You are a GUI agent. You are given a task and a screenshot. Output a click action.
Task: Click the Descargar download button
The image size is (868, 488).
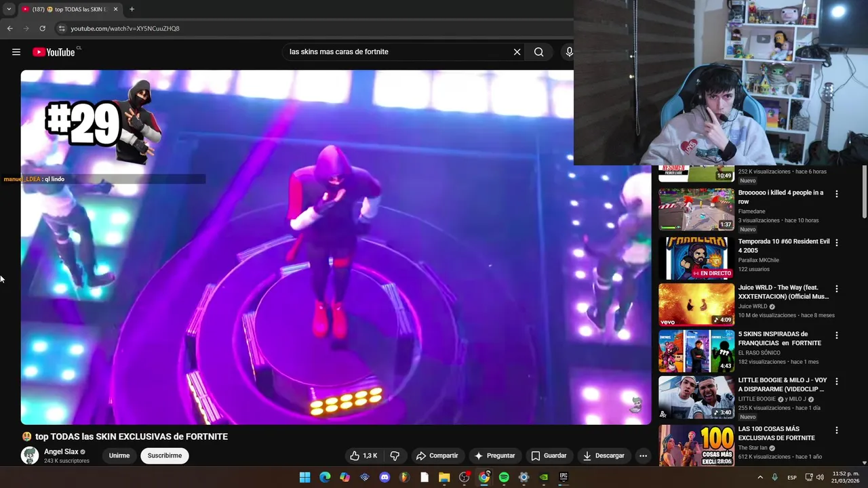click(604, 455)
